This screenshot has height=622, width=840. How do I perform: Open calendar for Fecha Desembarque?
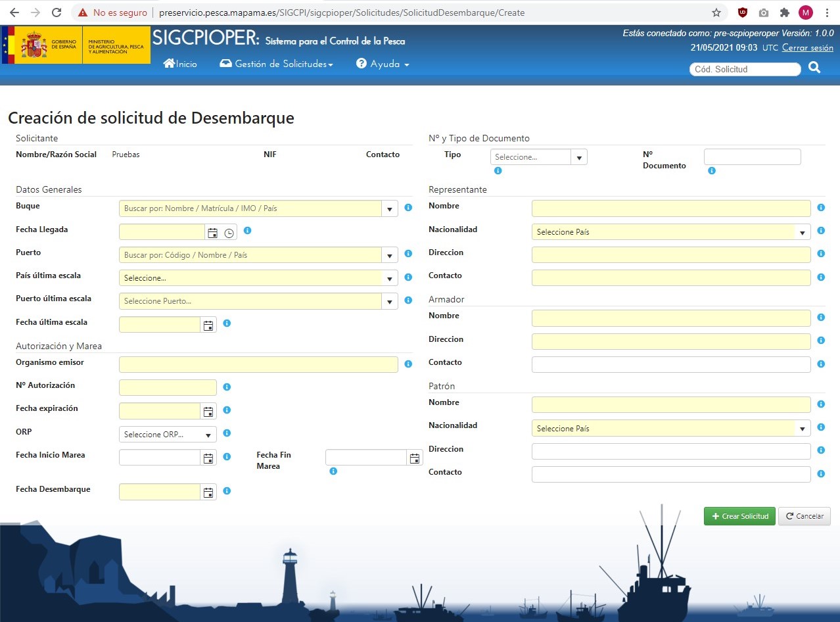[x=208, y=492]
